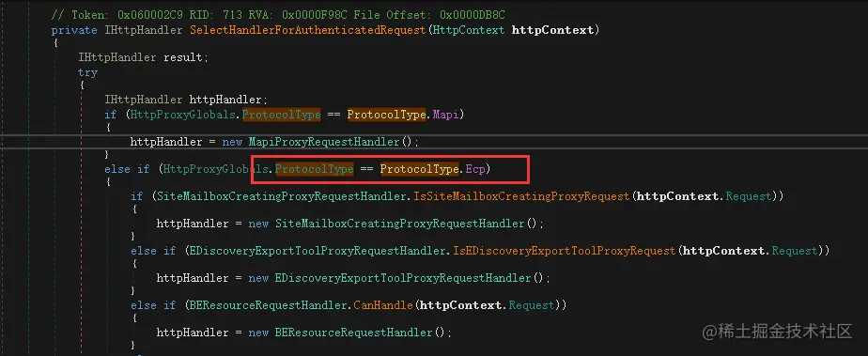
Task: Click EDiscoveryExportToolProxyRequestHandler after the new keyword
Action: point(403,278)
